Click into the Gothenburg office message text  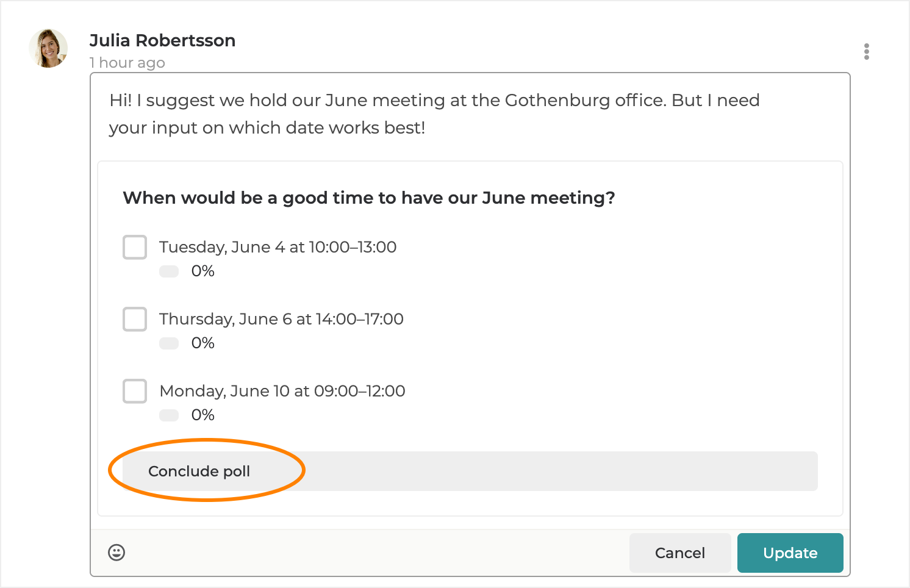[434, 114]
